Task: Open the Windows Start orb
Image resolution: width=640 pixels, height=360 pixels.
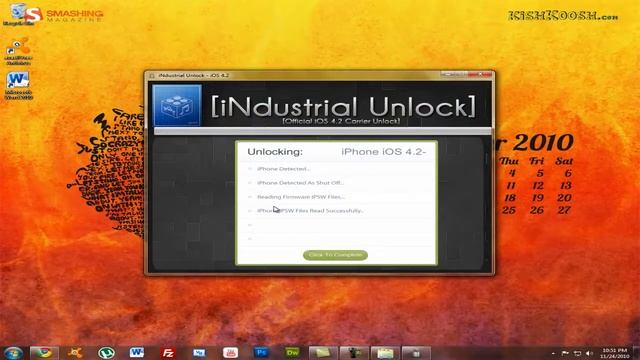Action: point(13,353)
